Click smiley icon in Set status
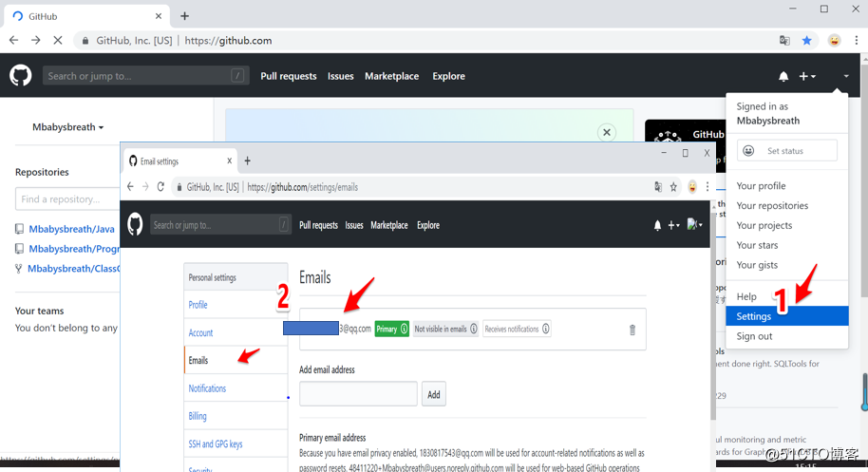This screenshot has height=472, width=868. click(x=748, y=150)
